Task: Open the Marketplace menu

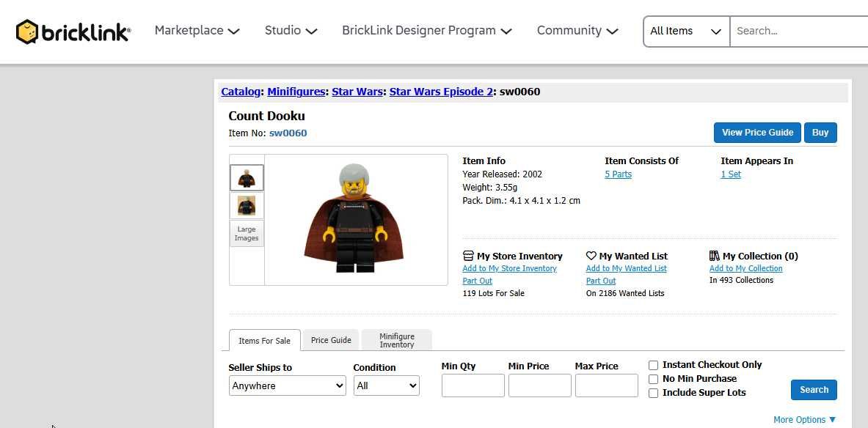Action: coord(197,31)
